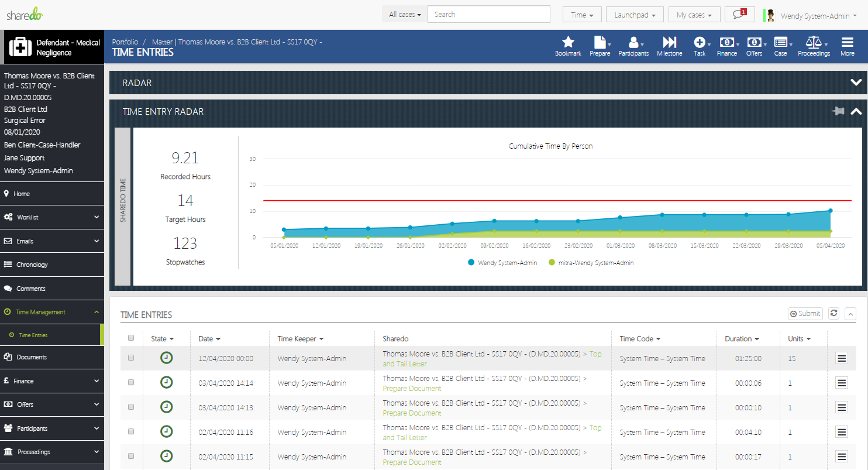Open the All cases dropdown

405,15
